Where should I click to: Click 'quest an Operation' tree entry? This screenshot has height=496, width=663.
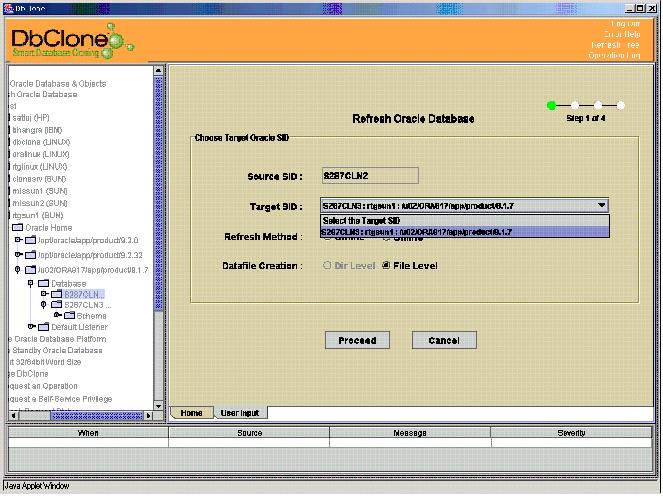click(x=44, y=386)
